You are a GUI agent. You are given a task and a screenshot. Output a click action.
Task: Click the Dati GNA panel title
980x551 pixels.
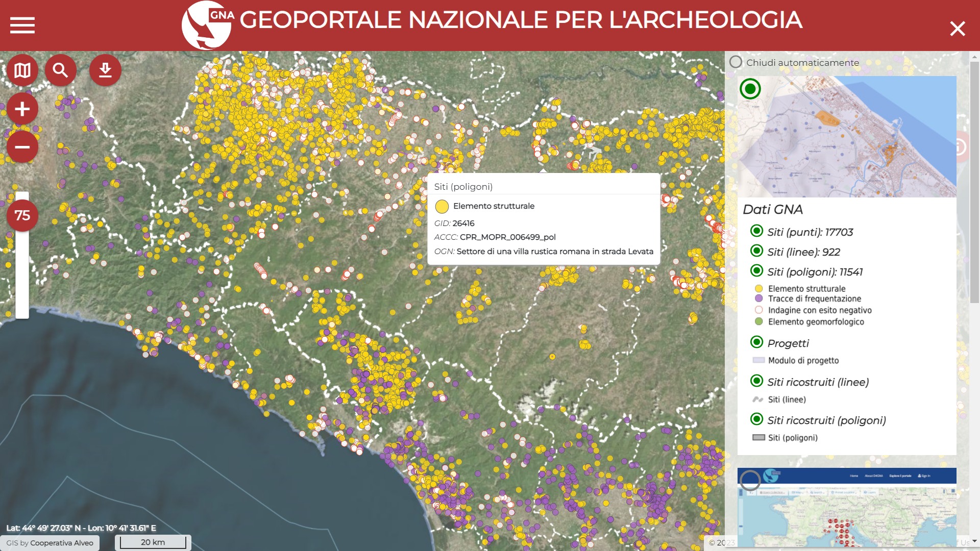pos(774,209)
